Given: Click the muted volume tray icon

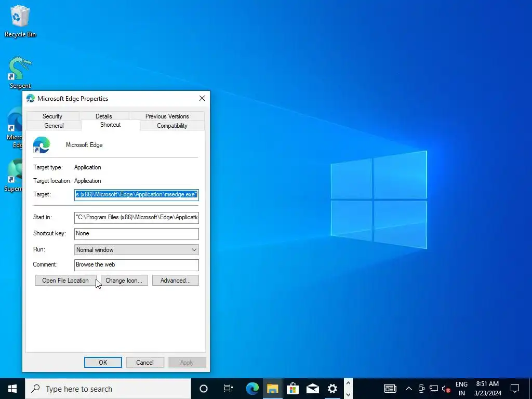Looking at the screenshot, I should [446, 389].
